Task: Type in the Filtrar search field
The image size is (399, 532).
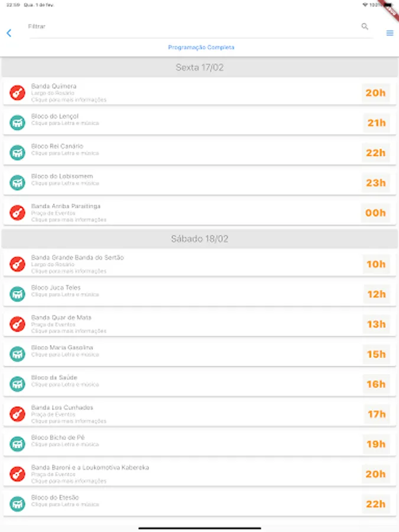Action: [x=189, y=27]
